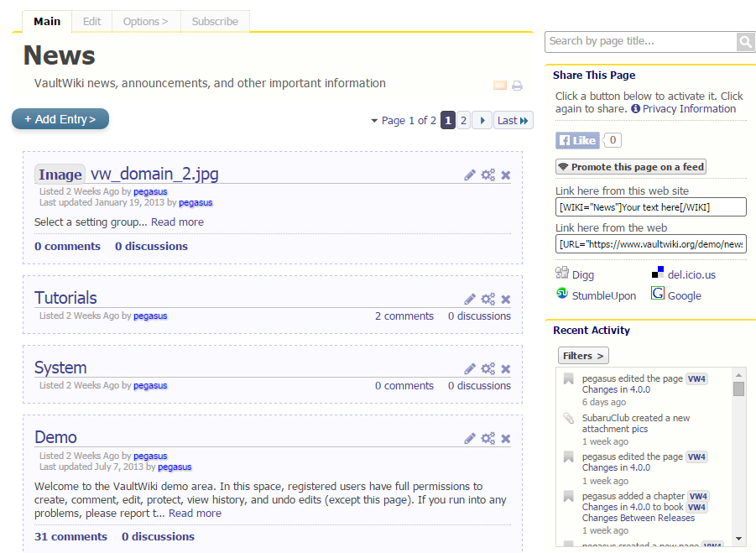Open pegasus profile link in Tutorials entry
756x553 pixels.
point(150,316)
